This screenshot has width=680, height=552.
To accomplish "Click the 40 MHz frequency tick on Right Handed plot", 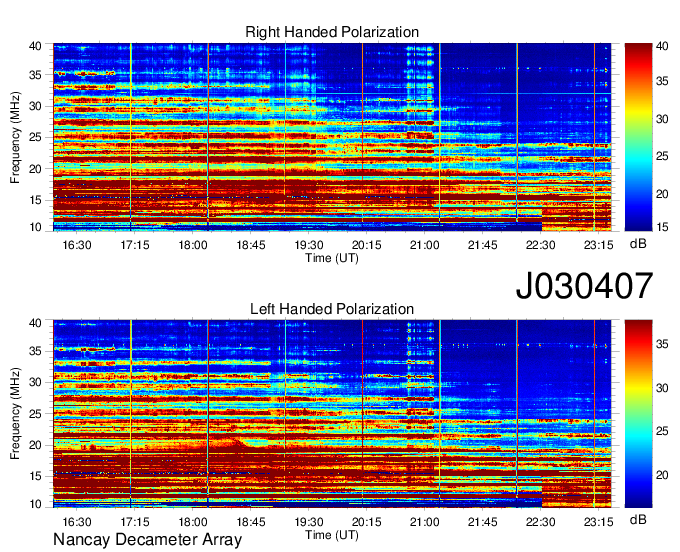I will pyautogui.click(x=35, y=46).
